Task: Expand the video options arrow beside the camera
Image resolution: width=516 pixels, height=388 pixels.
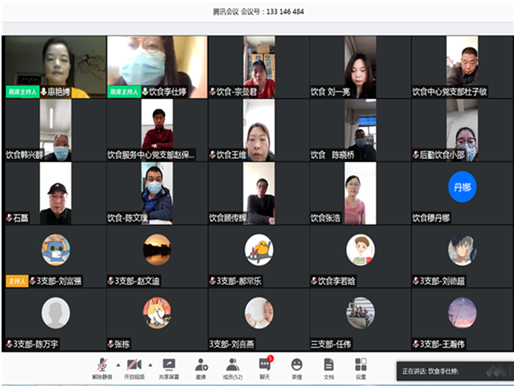Action: click(150, 365)
